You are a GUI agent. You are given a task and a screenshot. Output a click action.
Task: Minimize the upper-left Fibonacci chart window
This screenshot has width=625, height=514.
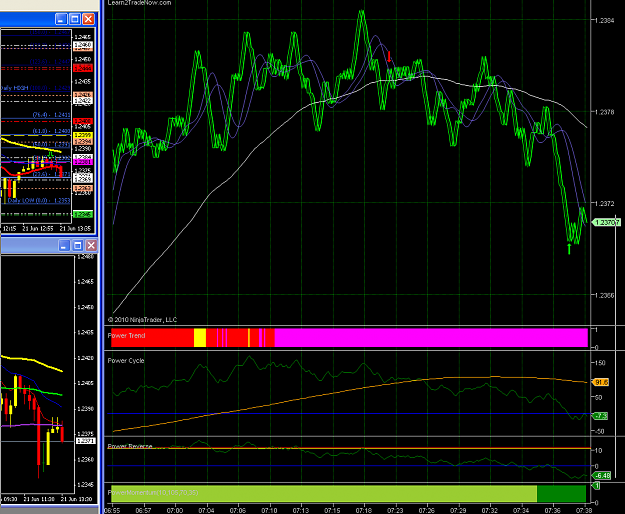61,19
